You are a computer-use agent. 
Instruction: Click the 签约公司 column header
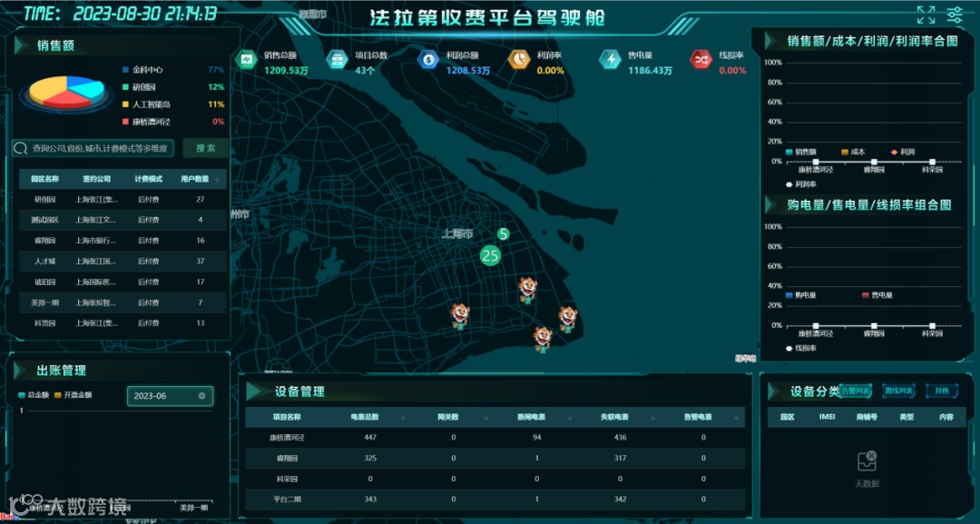coord(97,179)
